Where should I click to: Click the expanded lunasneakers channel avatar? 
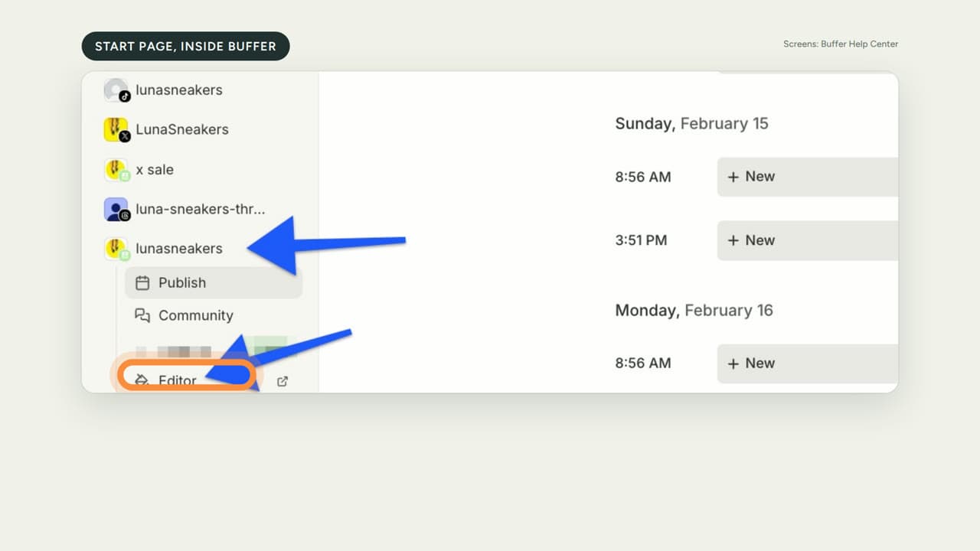coord(116,249)
